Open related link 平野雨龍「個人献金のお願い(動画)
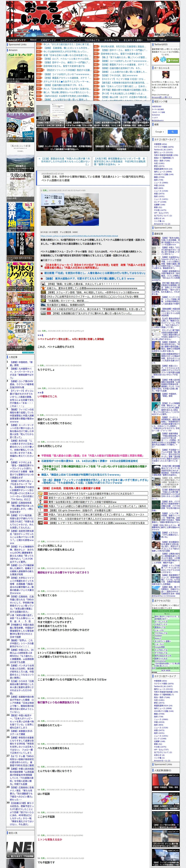 click(92, 456)
